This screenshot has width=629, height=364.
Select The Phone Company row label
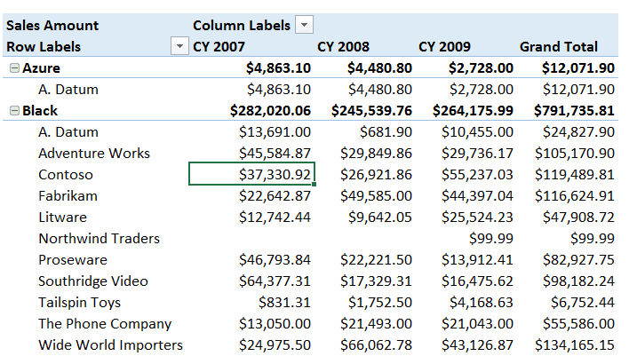[105, 324]
